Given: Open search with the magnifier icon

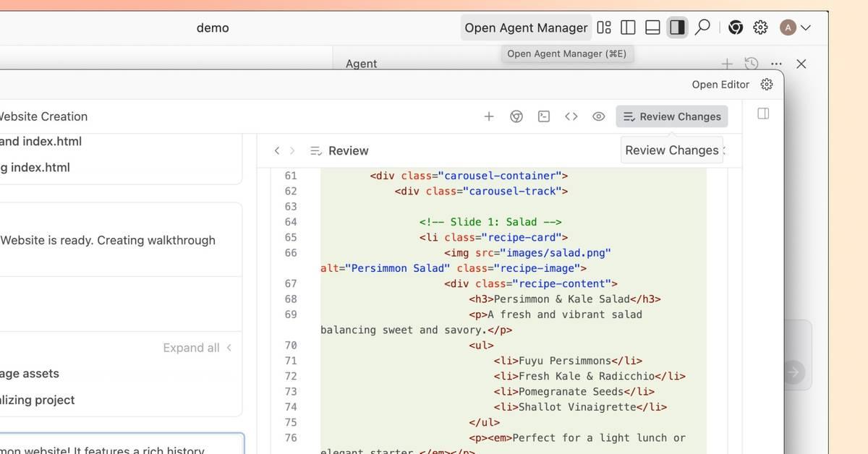Looking at the screenshot, I should pos(702,27).
